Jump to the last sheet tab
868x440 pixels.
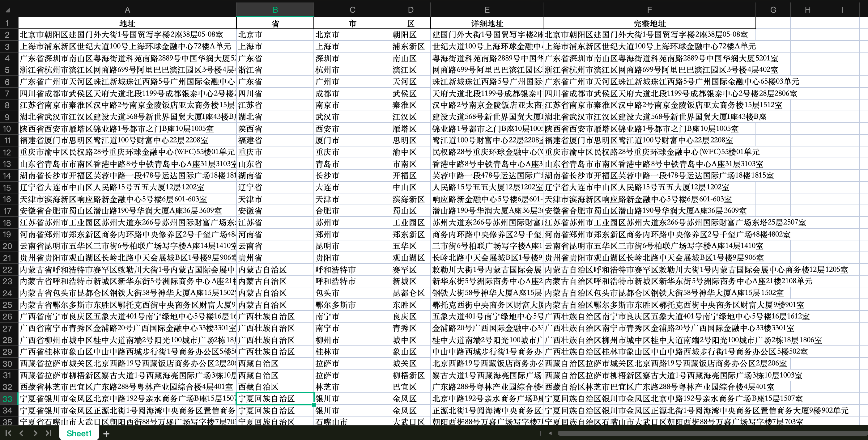[x=49, y=433]
